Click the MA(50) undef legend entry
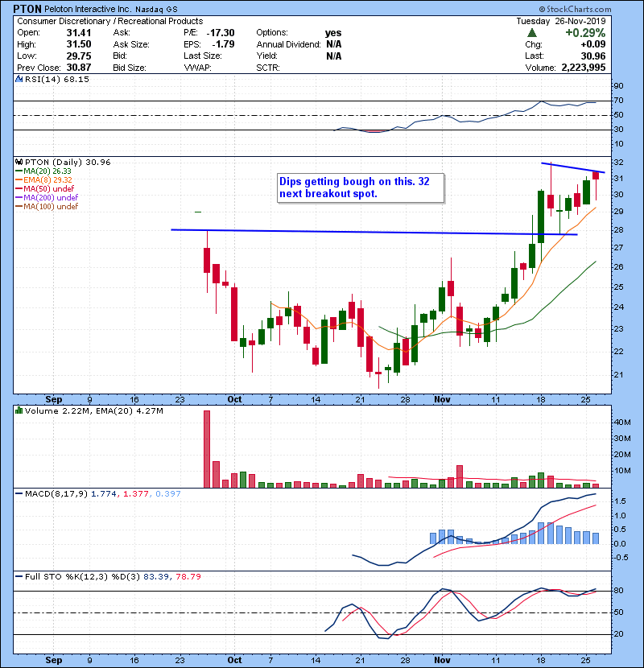 (x=44, y=188)
